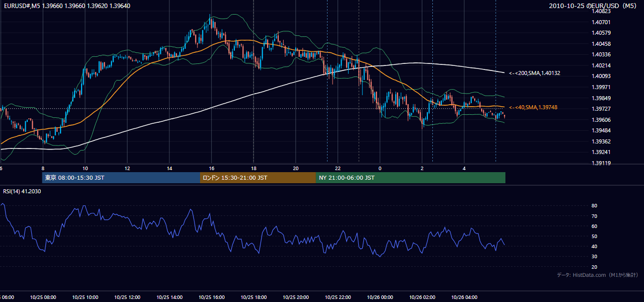Click the 10/25 14:00 time axis label
644x302 pixels.
click(169, 297)
